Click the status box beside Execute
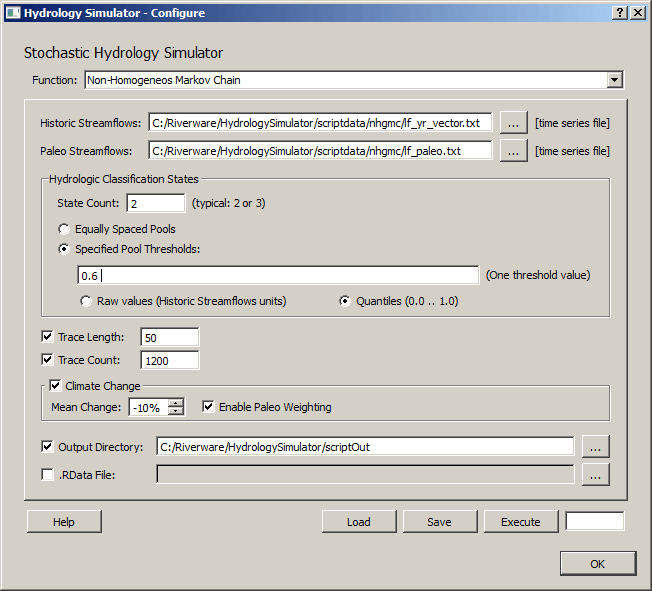 pyautogui.click(x=595, y=521)
